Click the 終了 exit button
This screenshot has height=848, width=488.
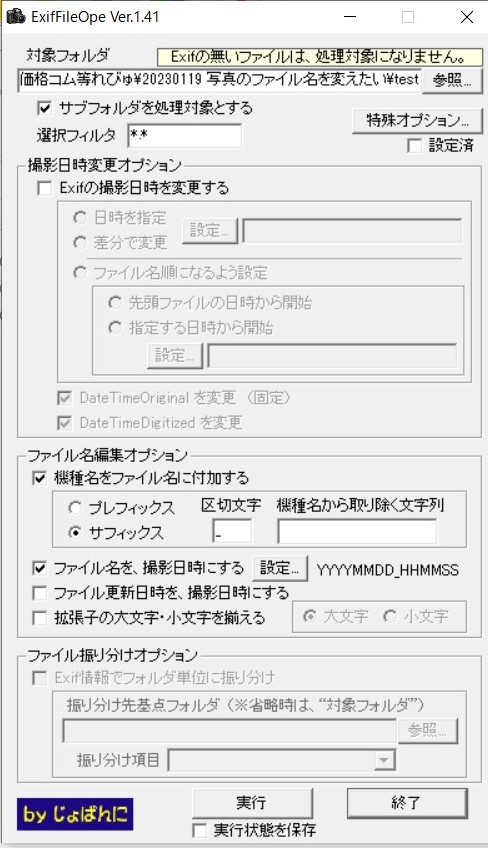[x=407, y=803]
